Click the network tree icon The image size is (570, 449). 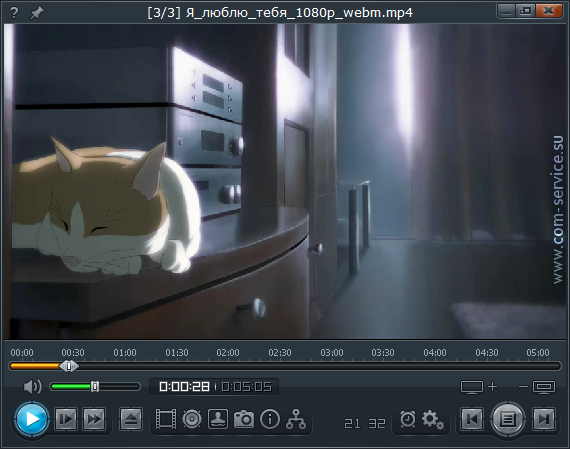296,419
